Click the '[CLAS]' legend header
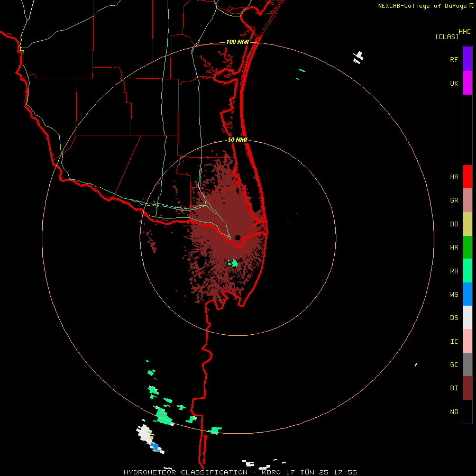Image resolution: width=476 pixels, height=476 pixels. [447, 36]
